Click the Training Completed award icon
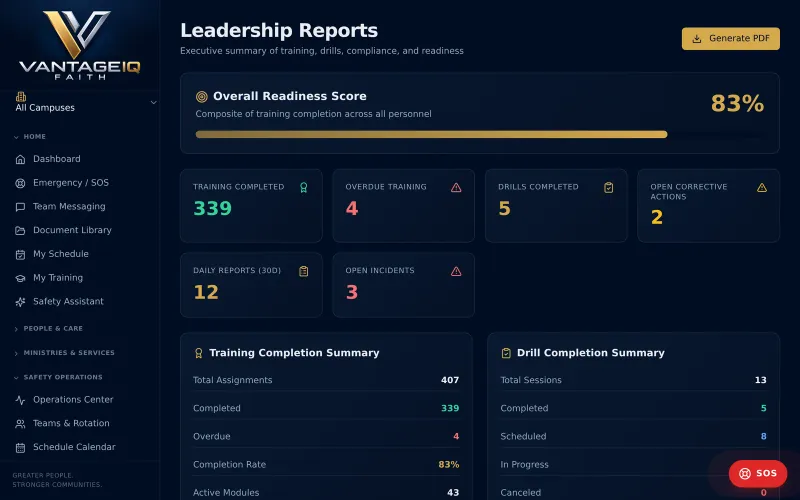This screenshot has width=800, height=500. click(x=304, y=188)
